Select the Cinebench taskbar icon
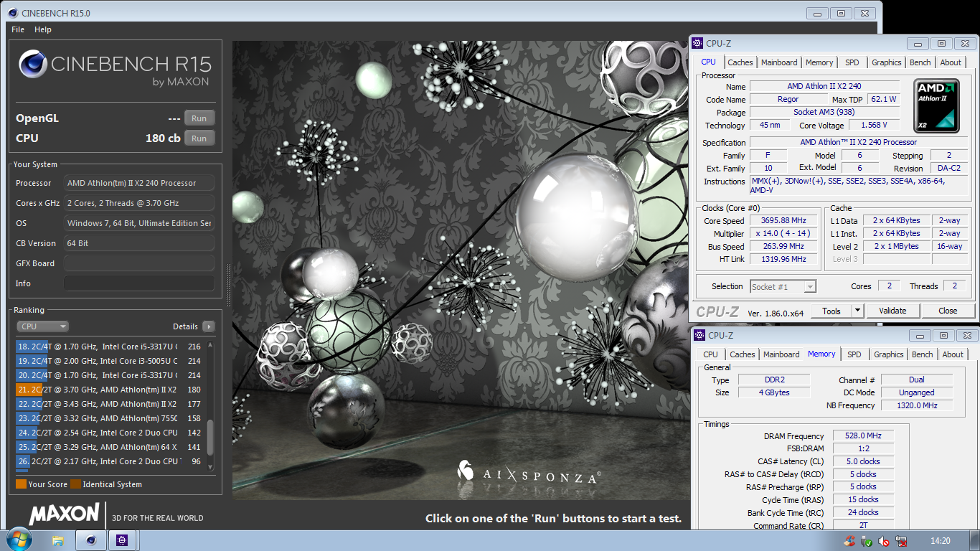 pos(91,540)
